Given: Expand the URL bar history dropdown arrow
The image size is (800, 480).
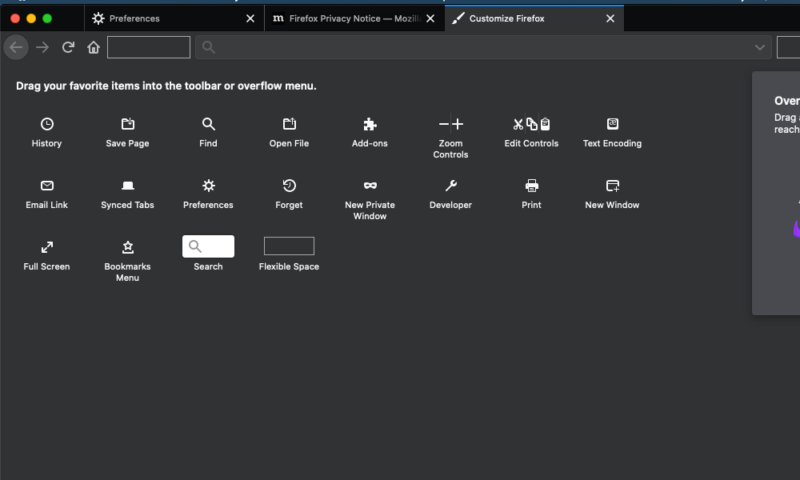Looking at the screenshot, I should (x=760, y=47).
